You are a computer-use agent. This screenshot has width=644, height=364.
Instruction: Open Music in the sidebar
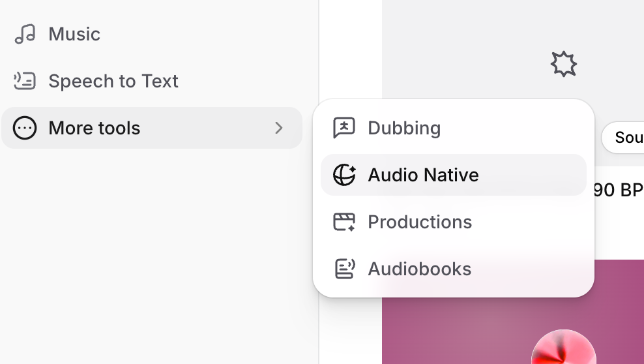click(152, 34)
